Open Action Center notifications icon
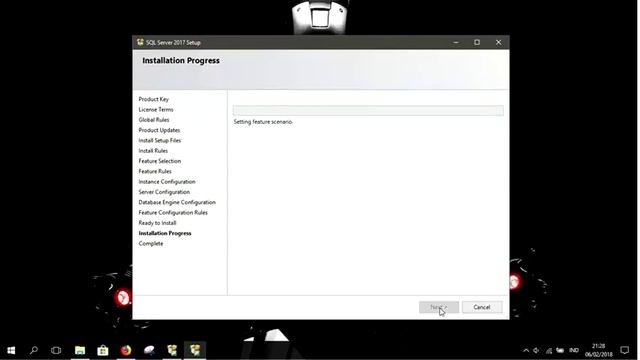 point(624,350)
